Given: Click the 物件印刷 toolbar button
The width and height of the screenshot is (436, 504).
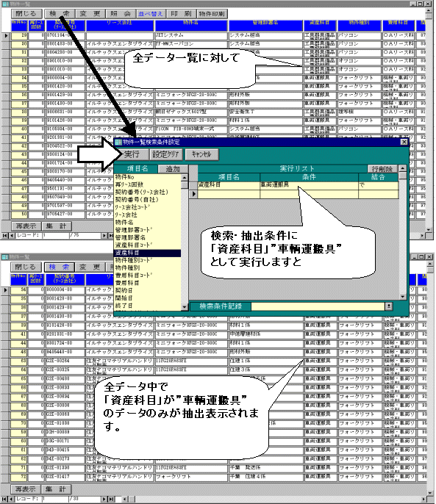Looking at the screenshot, I should click(212, 14).
